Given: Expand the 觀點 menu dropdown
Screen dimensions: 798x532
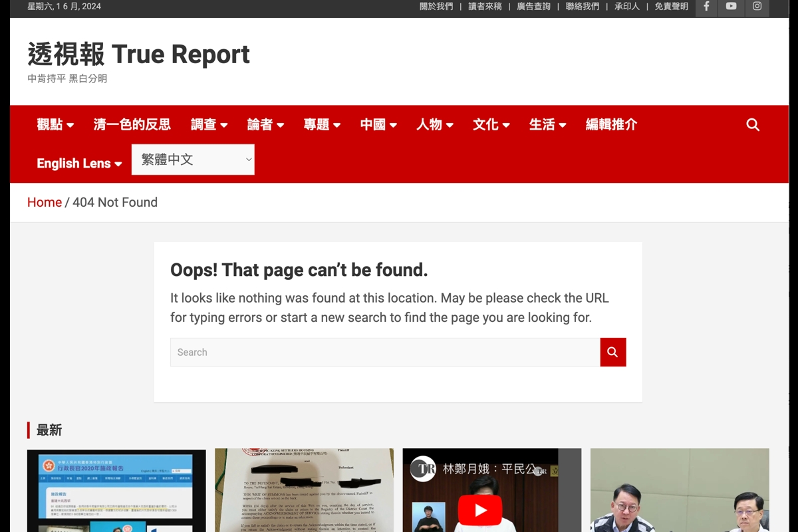Looking at the screenshot, I should (55, 125).
